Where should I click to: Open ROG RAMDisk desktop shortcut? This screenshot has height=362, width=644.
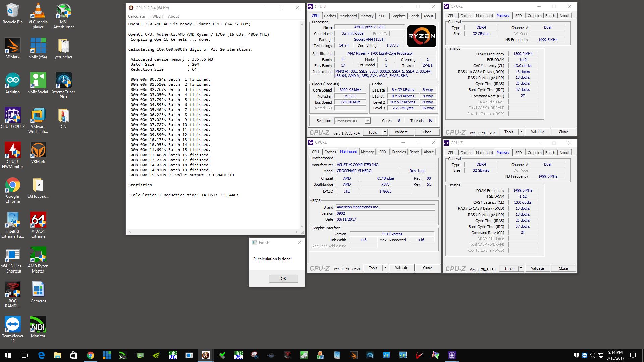(12, 295)
